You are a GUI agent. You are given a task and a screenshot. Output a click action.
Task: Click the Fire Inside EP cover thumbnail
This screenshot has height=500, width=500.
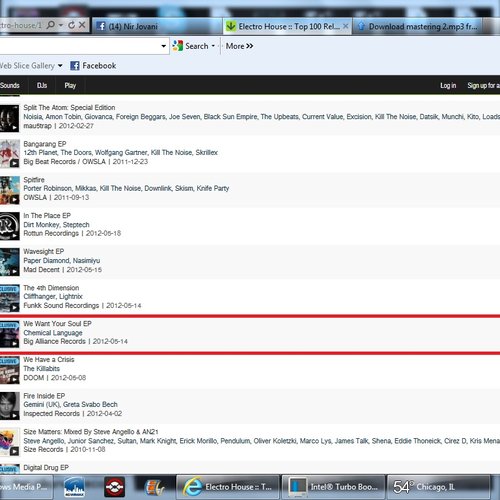pyautogui.click(x=9, y=406)
